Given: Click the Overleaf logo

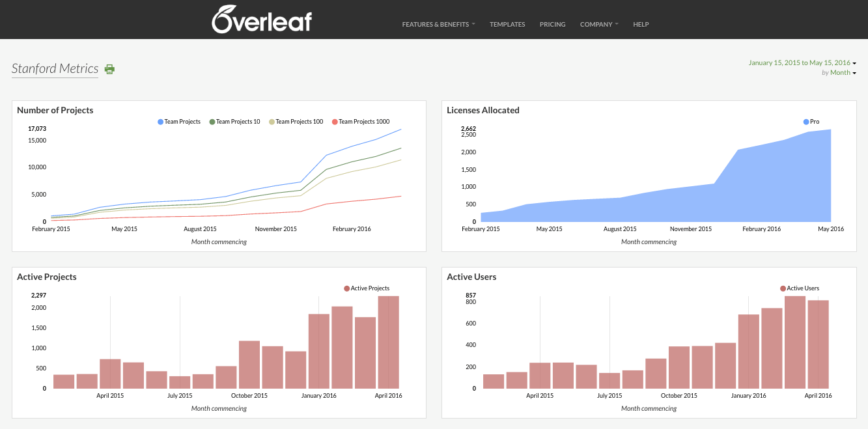Looking at the screenshot, I should tap(262, 19).
